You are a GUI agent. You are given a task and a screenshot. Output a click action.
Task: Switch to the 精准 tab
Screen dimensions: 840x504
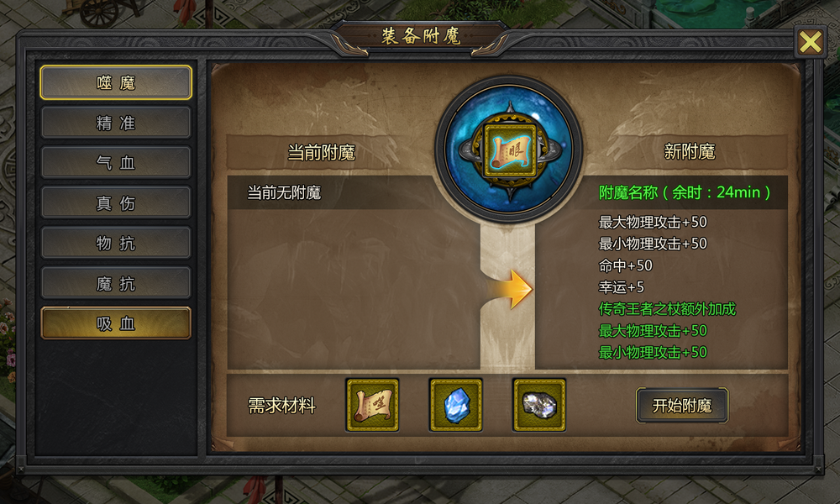(x=116, y=123)
